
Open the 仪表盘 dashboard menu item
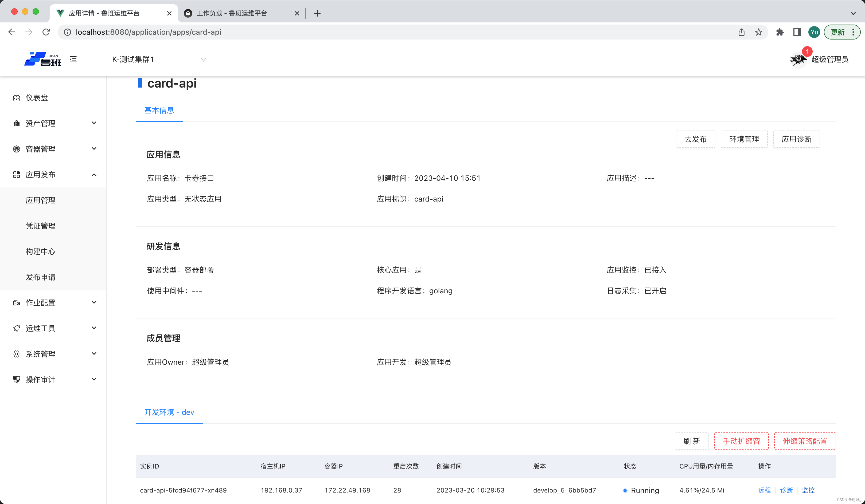[x=37, y=98]
